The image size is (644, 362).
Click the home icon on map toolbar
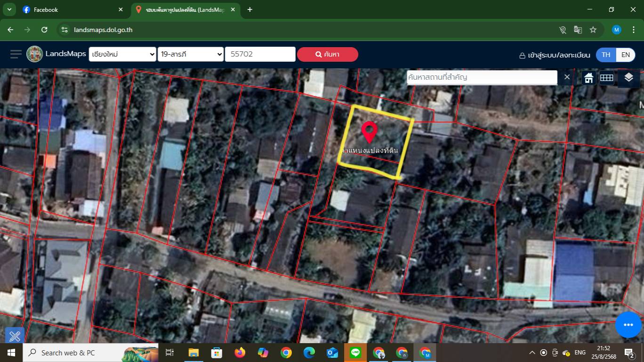point(589,78)
